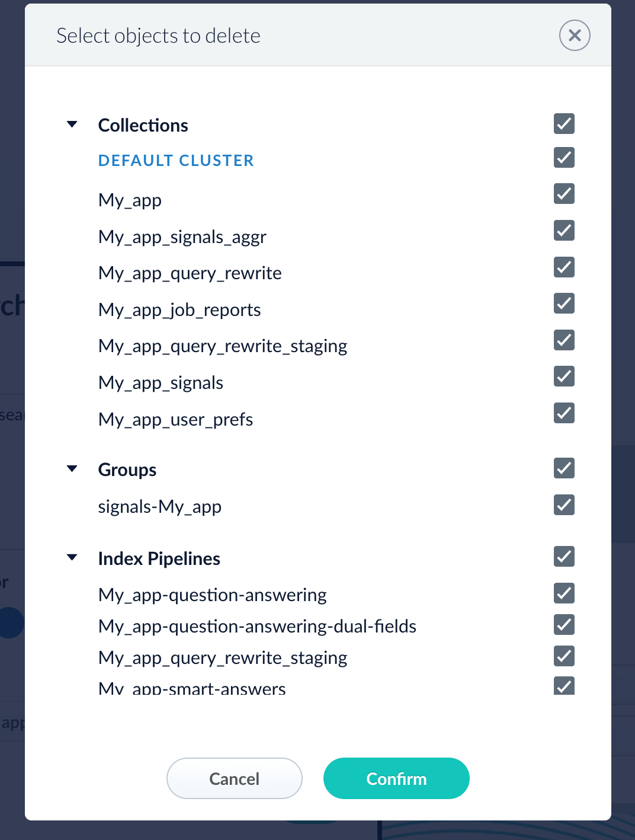
Task: Toggle My_app_query_rewrite collection checkbox
Action: pos(564,267)
